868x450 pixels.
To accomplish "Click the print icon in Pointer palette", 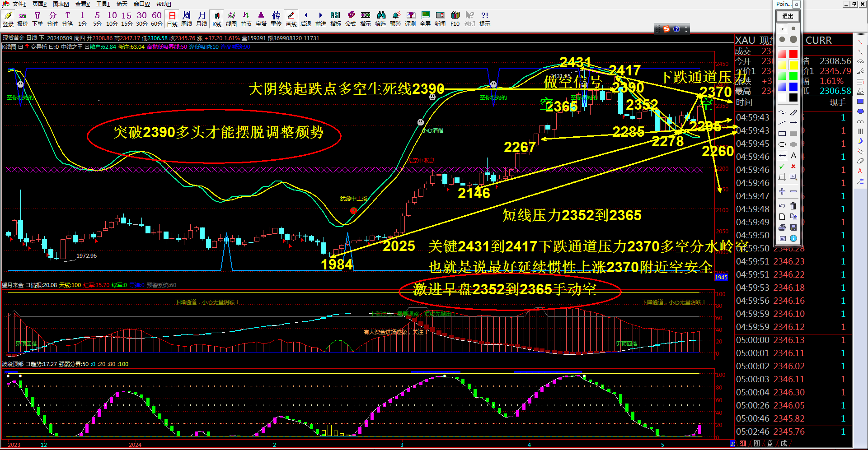I will point(782,227).
